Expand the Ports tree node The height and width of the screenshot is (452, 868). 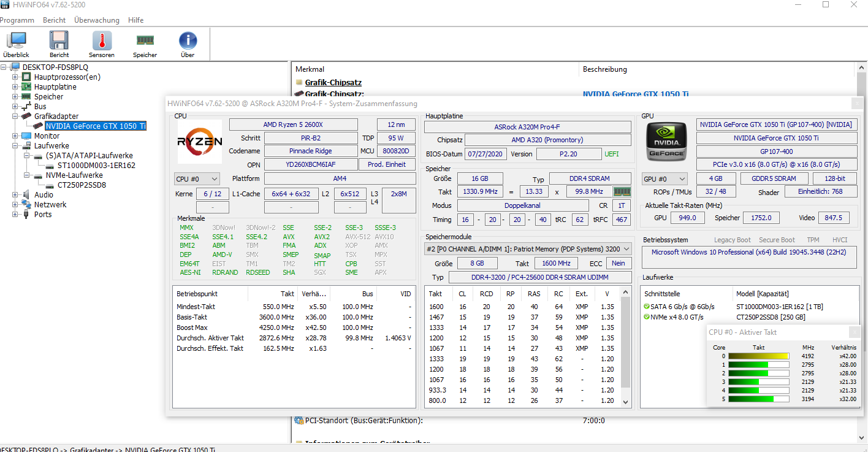(15, 215)
